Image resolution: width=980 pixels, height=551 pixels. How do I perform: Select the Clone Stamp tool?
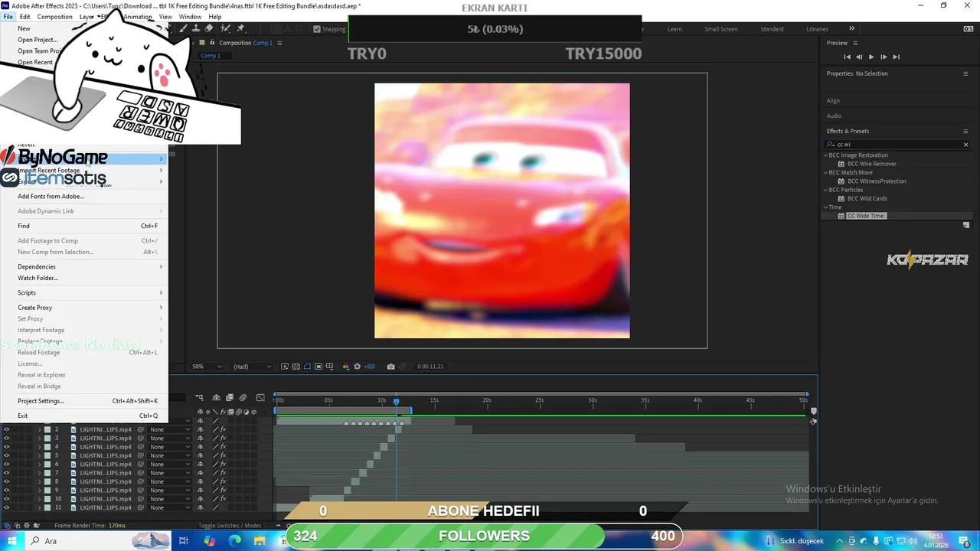pos(196,29)
